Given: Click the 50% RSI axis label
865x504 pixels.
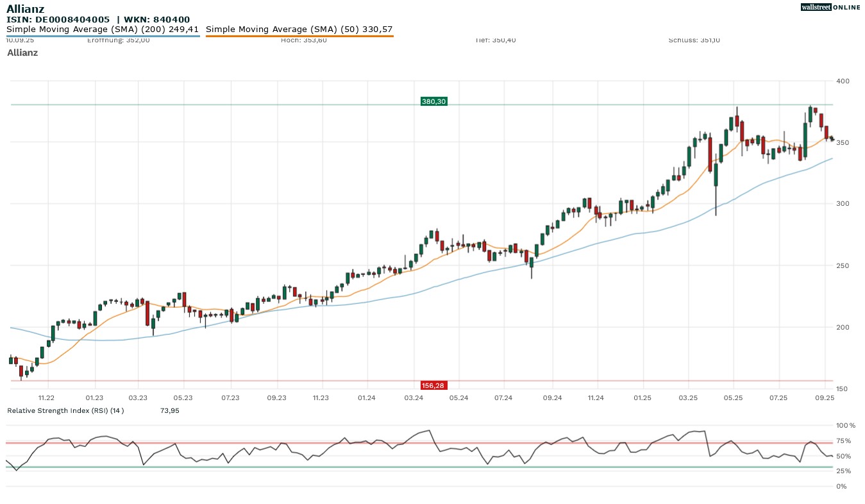Looking at the screenshot, I should pyautogui.click(x=844, y=457).
